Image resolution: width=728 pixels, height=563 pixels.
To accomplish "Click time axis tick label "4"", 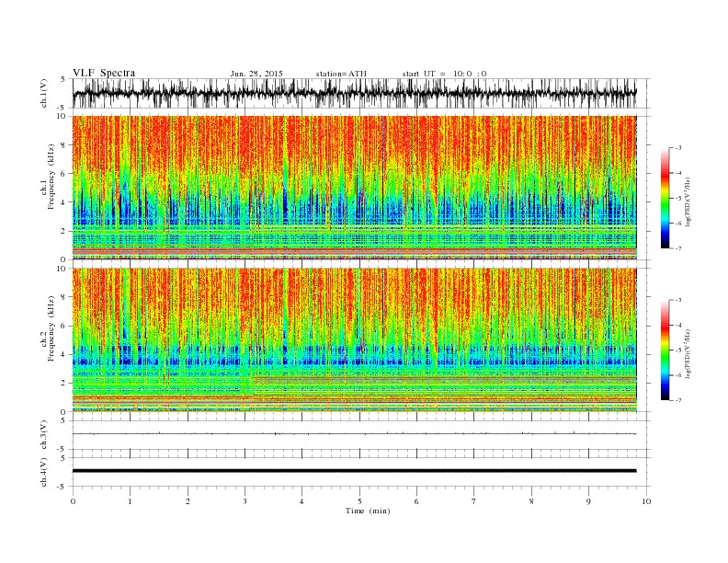I will click(302, 501).
